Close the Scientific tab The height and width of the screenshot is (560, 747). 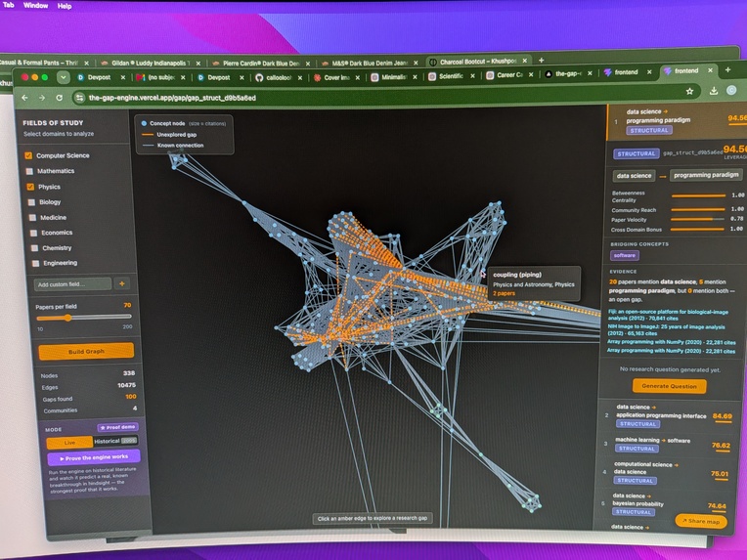(x=472, y=75)
